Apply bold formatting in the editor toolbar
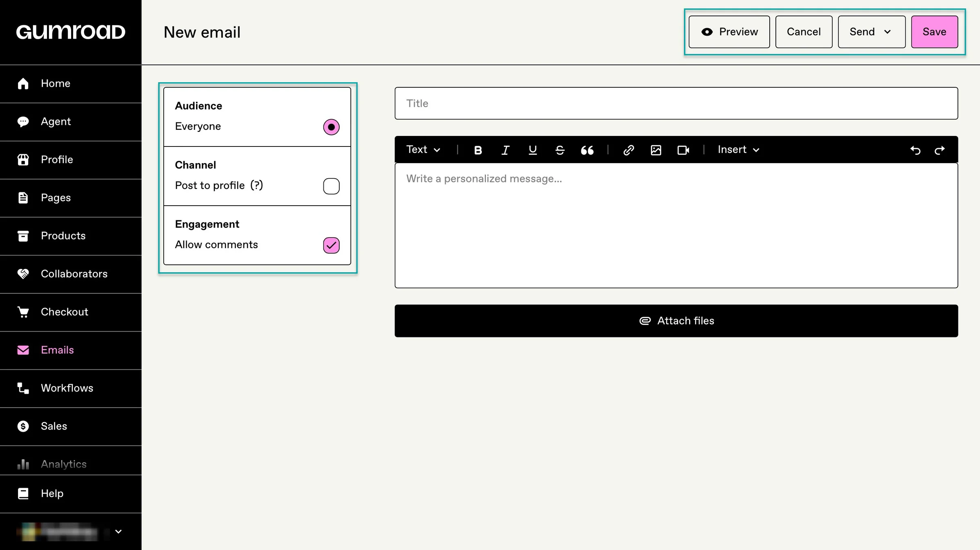 pos(478,150)
